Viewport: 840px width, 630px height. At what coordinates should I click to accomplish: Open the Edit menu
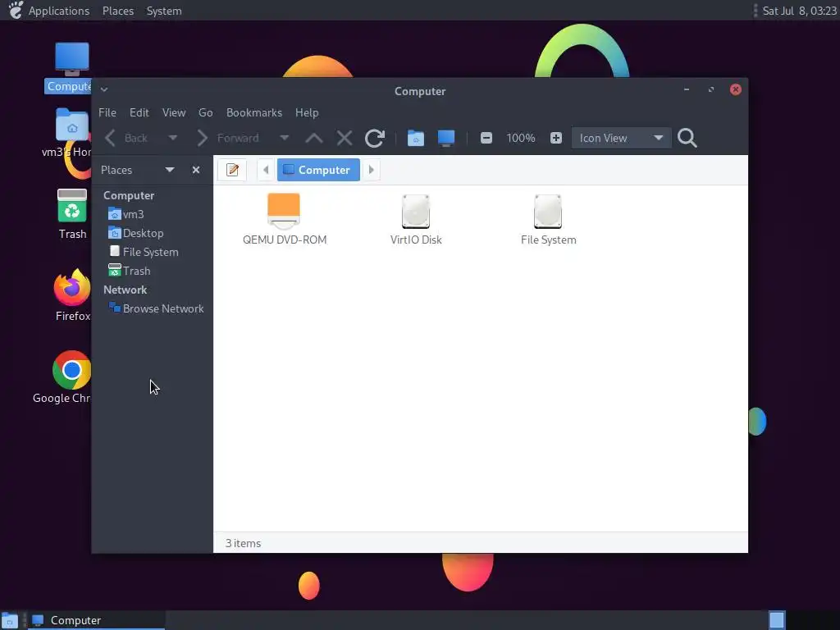[139, 112]
